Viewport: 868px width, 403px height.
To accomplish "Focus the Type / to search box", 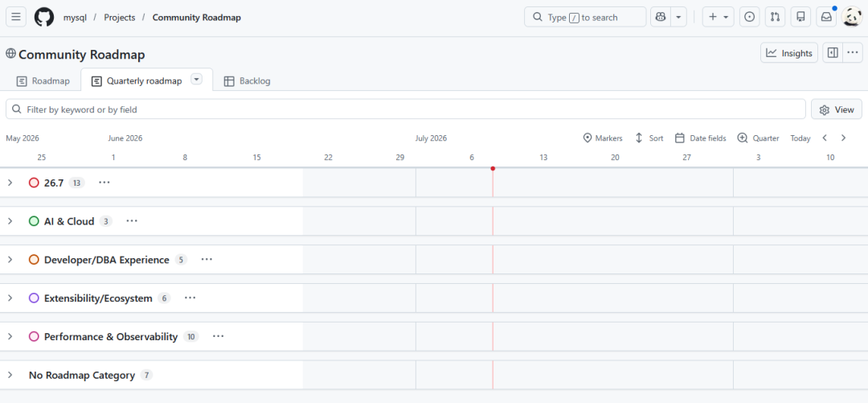I will (585, 17).
